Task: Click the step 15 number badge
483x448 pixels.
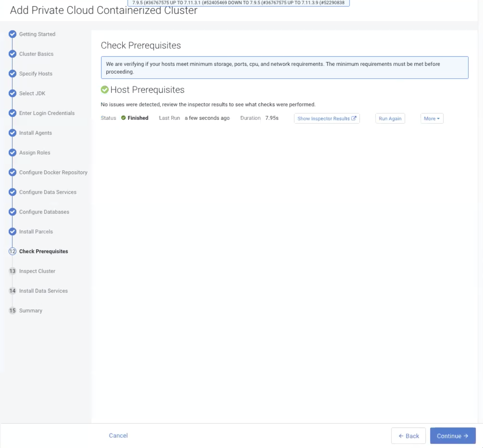Action: click(x=12, y=311)
